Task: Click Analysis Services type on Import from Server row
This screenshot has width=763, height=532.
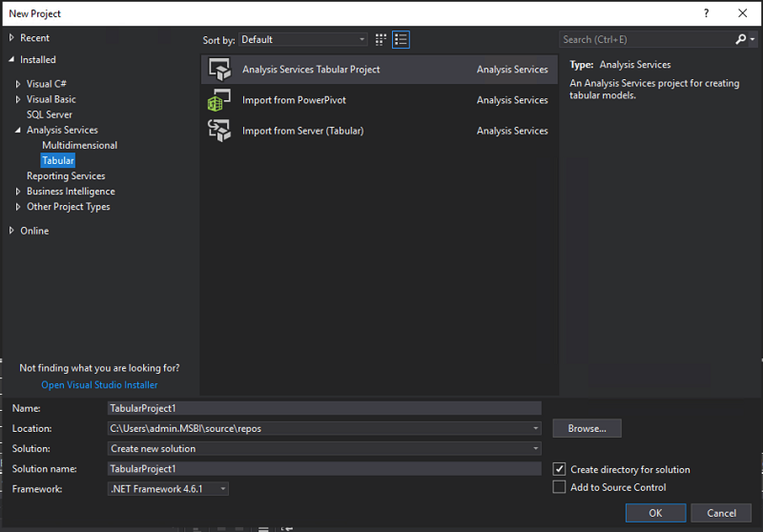Action: coord(512,131)
